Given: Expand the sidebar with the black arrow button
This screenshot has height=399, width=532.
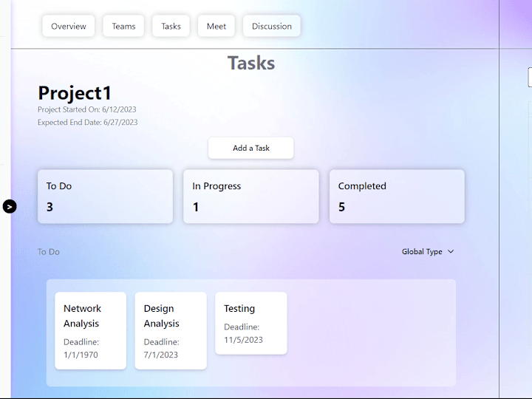Looking at the screenshot, I should (10, 206).
